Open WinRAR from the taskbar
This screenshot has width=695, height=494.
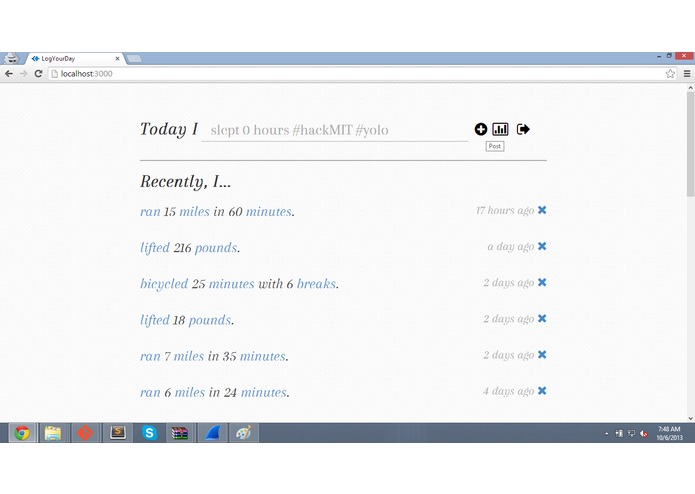pos(180,432)
